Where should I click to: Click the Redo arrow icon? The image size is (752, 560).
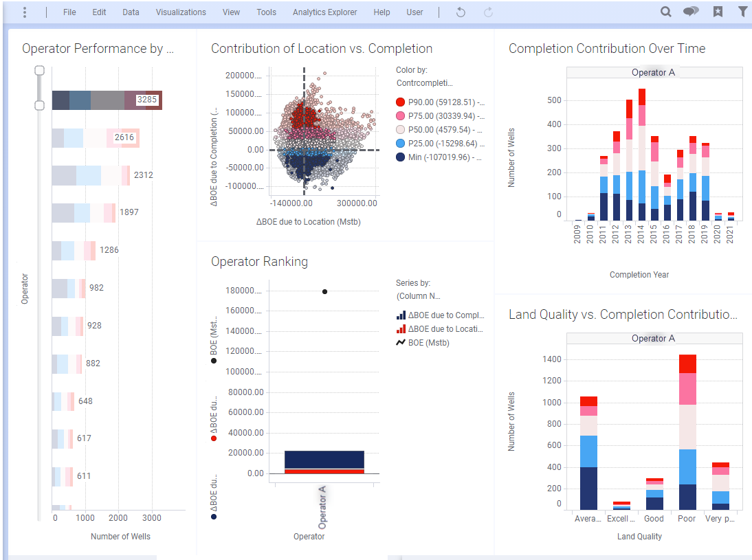488,12
